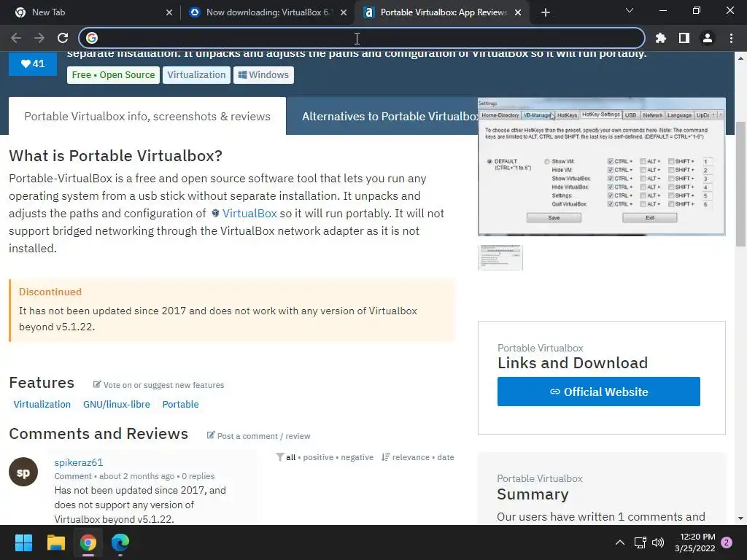Image resolution: width=747 pixels, height=560 pixels.
Task: Close the New Tab tab
Action: point(169,12)
